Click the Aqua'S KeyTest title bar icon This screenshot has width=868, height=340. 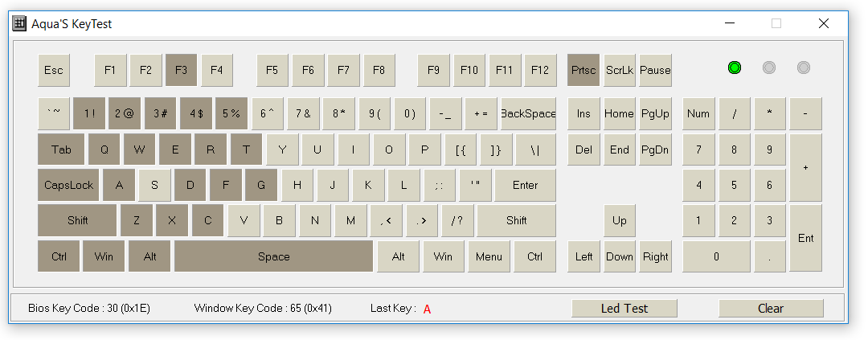pos(19,23)
